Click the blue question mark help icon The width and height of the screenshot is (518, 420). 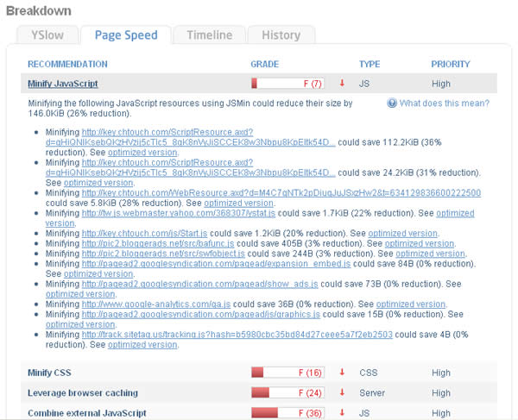pyautogui.click(x=392, y=103)
